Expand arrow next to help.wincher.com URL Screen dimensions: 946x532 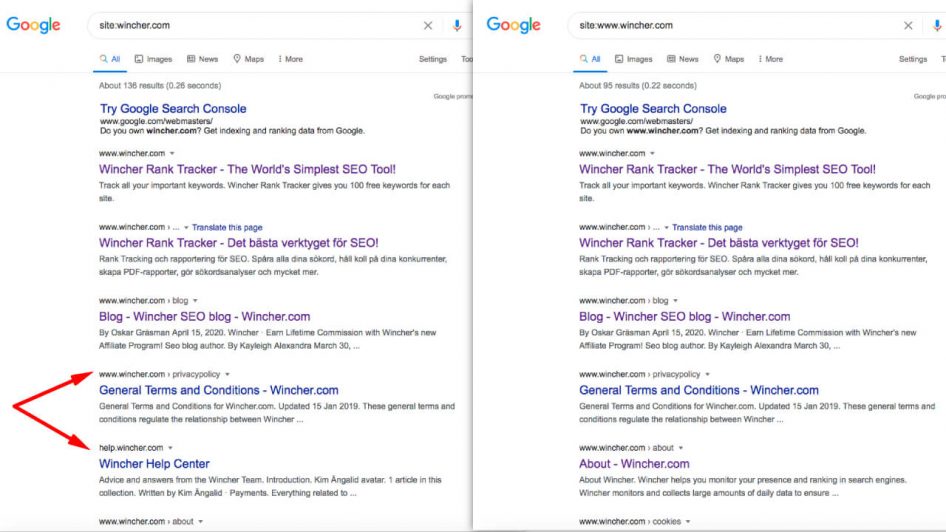tap(170, 448)
